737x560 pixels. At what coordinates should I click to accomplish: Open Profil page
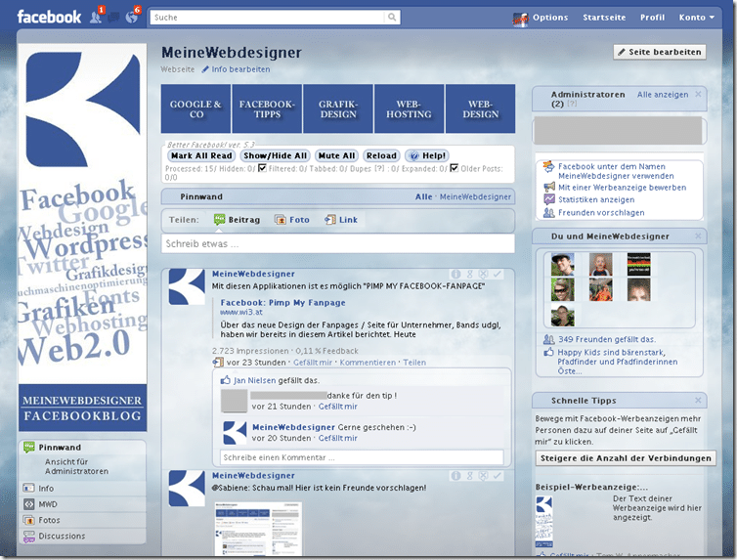tap(652, 18)
